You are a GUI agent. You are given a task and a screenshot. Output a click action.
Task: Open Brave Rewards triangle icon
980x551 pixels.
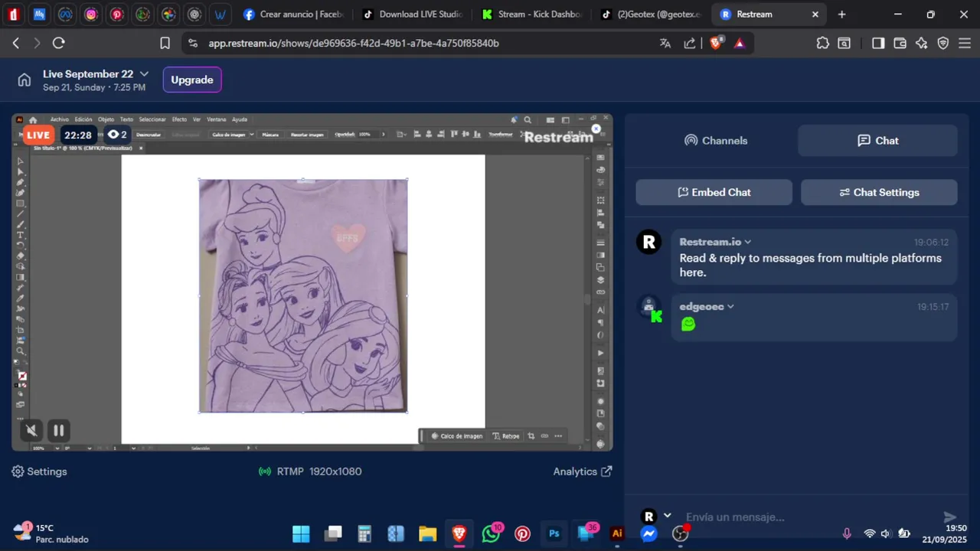pos(740,44)
